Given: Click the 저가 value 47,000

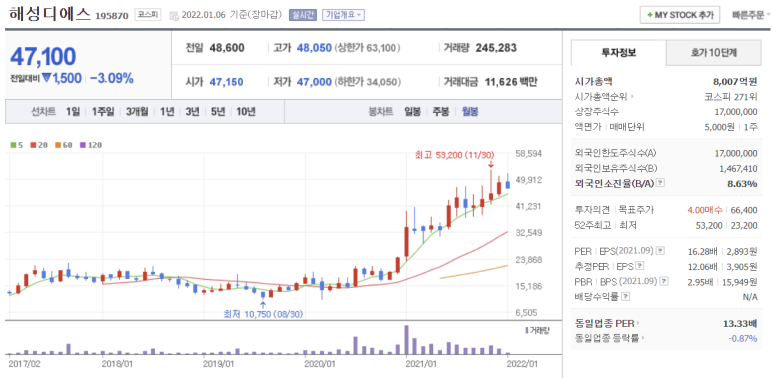Looking at the screenshot, I should pyautogui.click(x=314, y=82).
